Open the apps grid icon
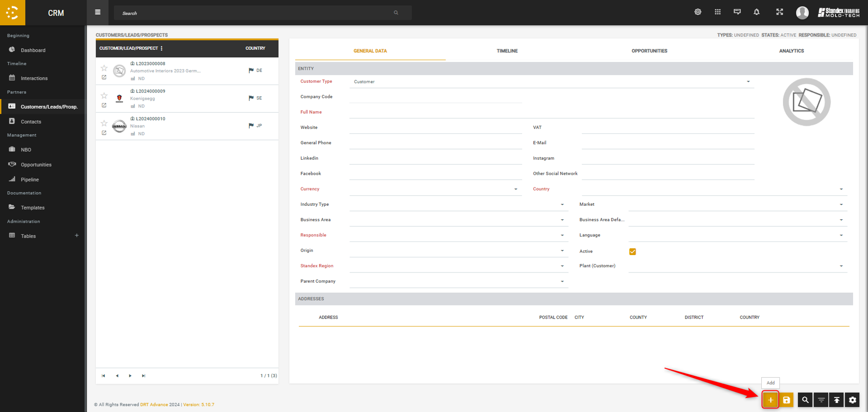This screenshot has width=868, height=412. [718, 12]
